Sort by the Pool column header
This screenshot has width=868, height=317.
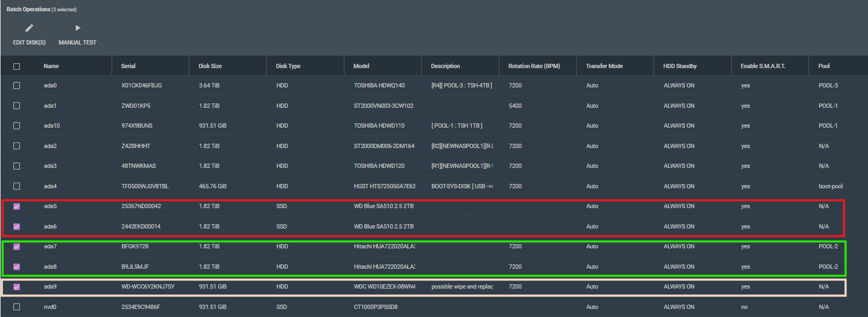pos(823,67)
